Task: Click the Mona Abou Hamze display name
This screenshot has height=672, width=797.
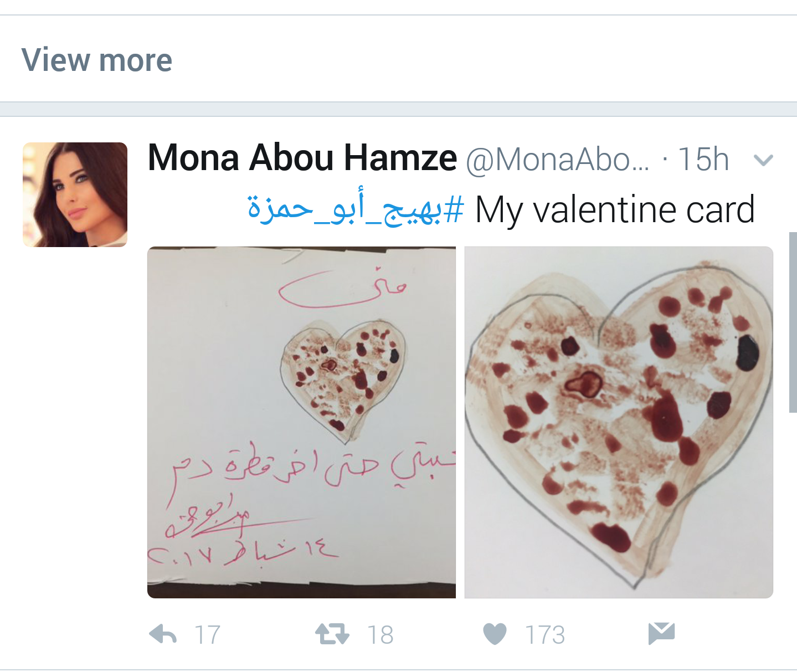Action: pos(302,158)
